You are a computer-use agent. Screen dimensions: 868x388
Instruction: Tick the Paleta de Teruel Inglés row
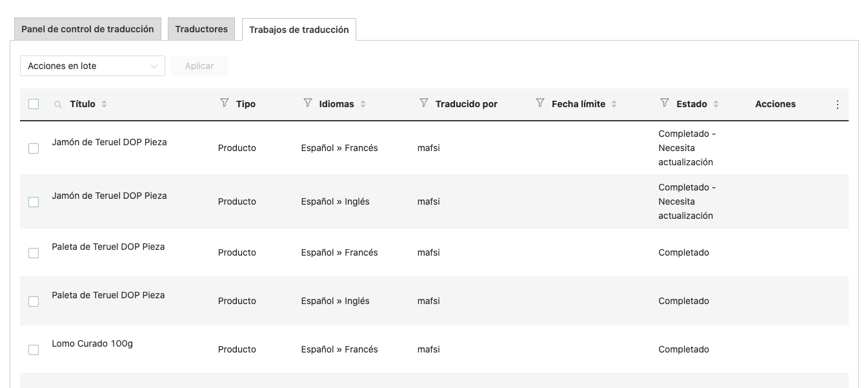click(x=34, y=301)
